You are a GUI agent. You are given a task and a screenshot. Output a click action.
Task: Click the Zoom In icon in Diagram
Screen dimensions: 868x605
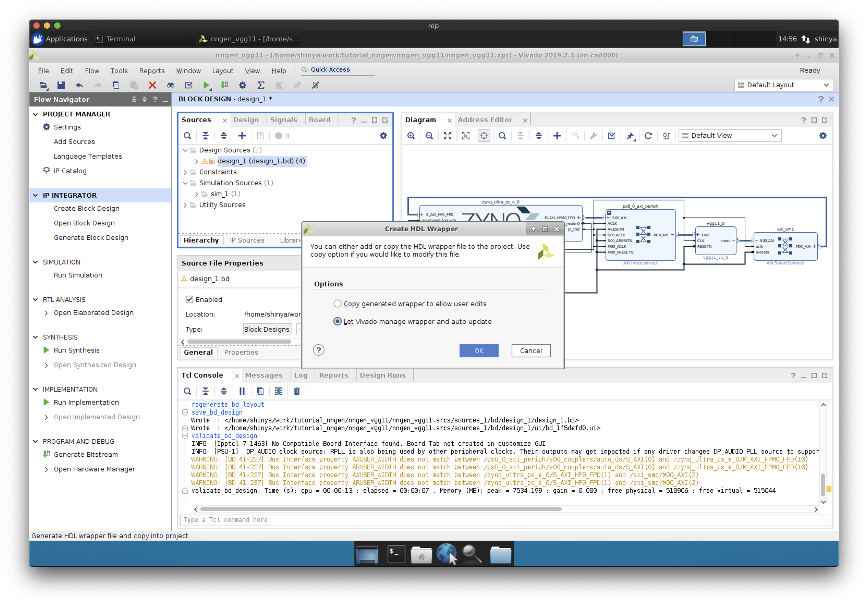[411, 136]
